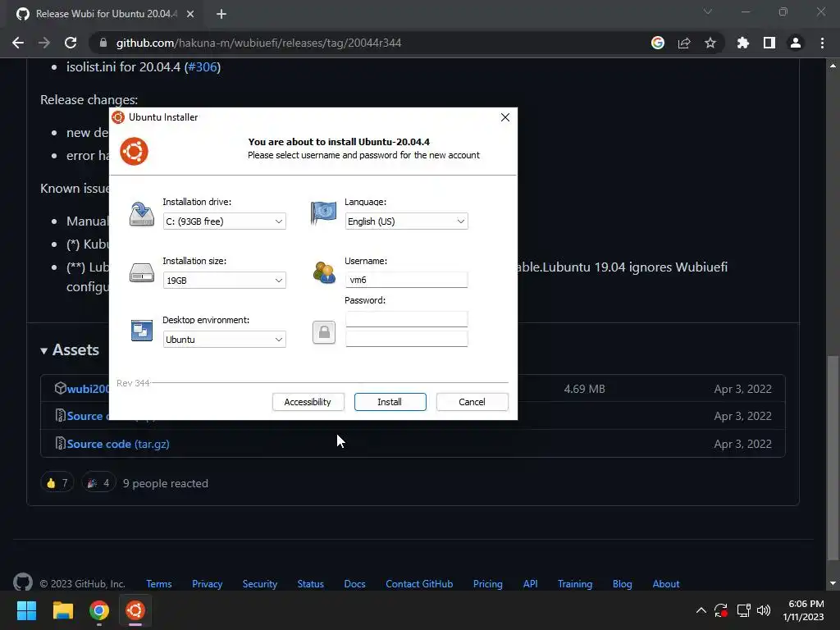The height and width of the screenshot is (630, 840).
Task: Click the installation drive icon
Action: click(141, 214)
